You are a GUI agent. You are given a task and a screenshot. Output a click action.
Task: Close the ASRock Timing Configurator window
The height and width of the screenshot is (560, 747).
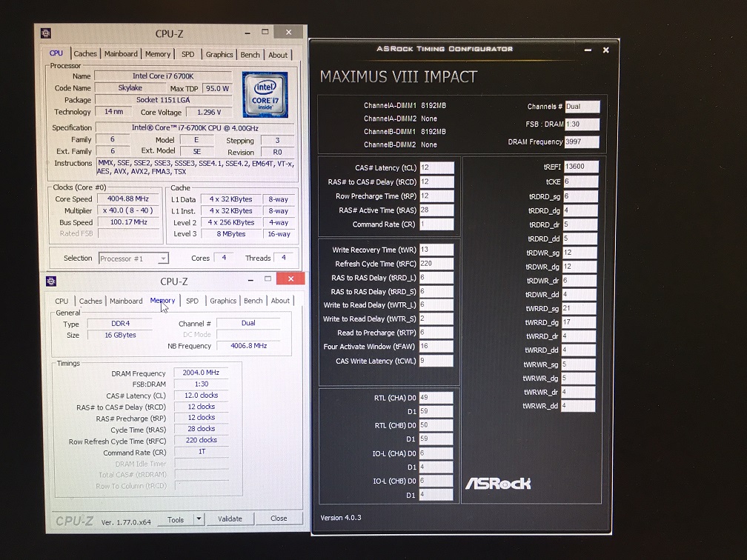606,50
